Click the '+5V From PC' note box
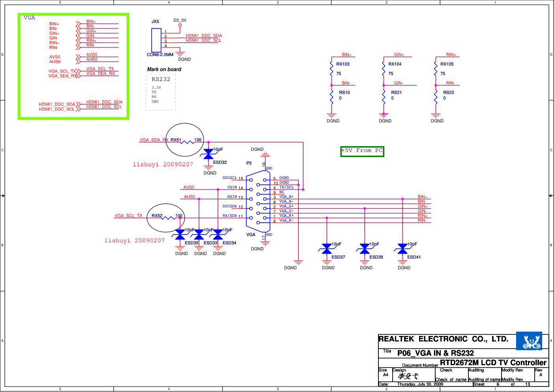 [362, 151]
